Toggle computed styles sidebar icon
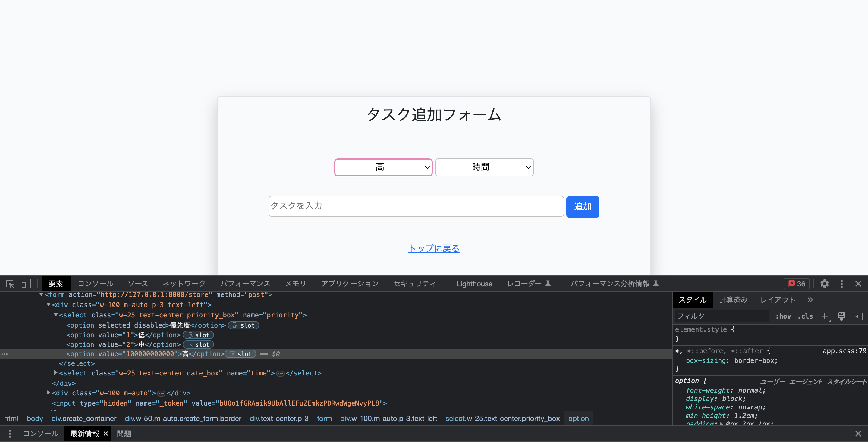This screenshot has width=868, height=442. pos(858,316)
